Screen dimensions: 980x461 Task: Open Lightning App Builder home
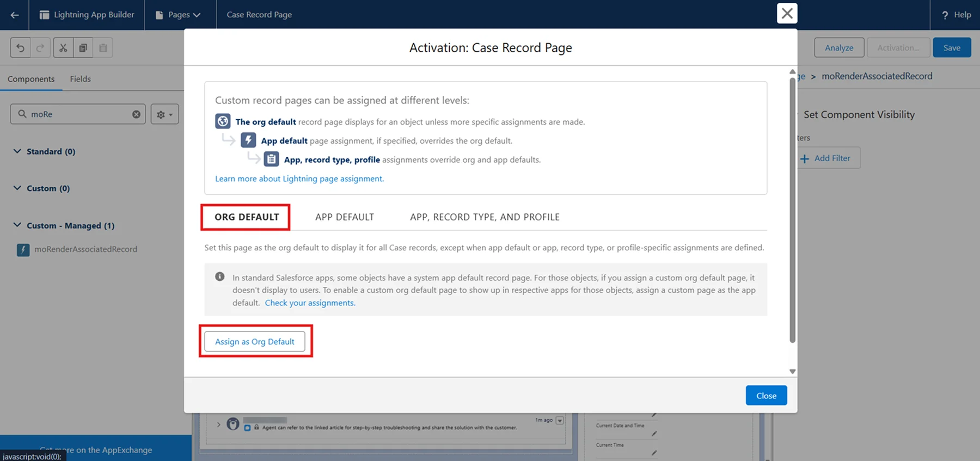coord(87,15)
